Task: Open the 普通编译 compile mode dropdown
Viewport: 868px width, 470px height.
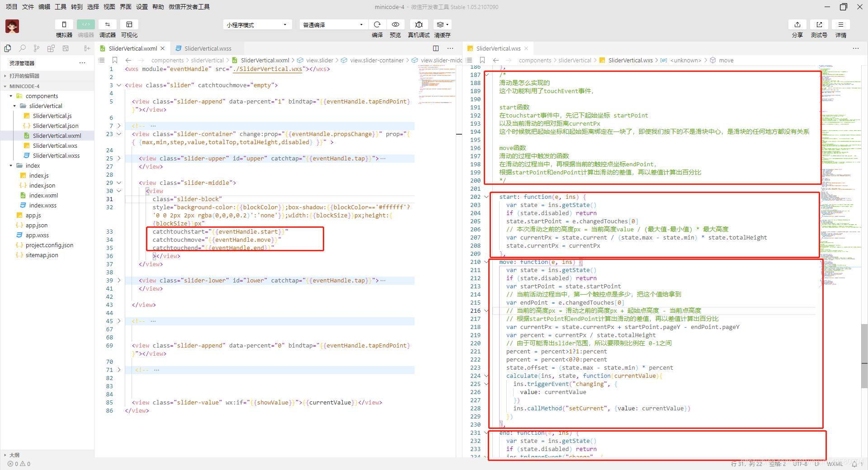Action: 333,25
